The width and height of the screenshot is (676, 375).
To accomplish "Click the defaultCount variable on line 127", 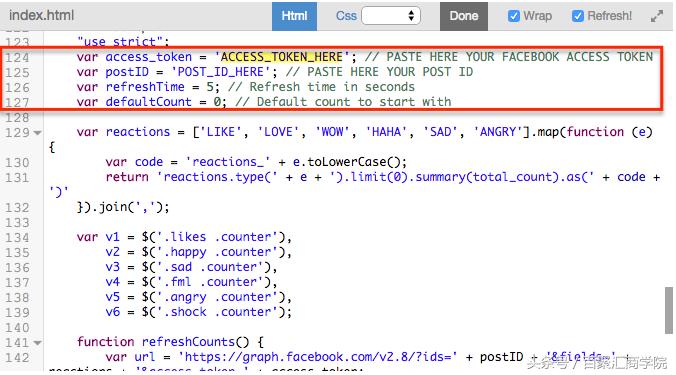I will [x=148, y=102].
